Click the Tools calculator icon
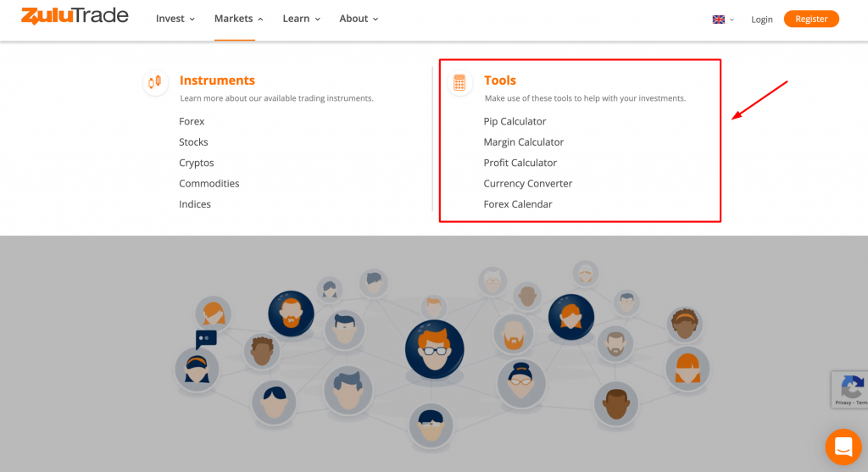 [x=459, y=82]
